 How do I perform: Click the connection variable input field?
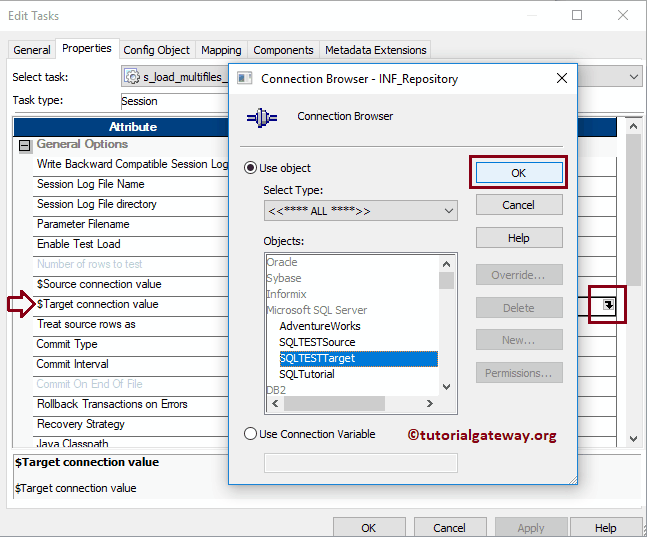coord(361,463)
